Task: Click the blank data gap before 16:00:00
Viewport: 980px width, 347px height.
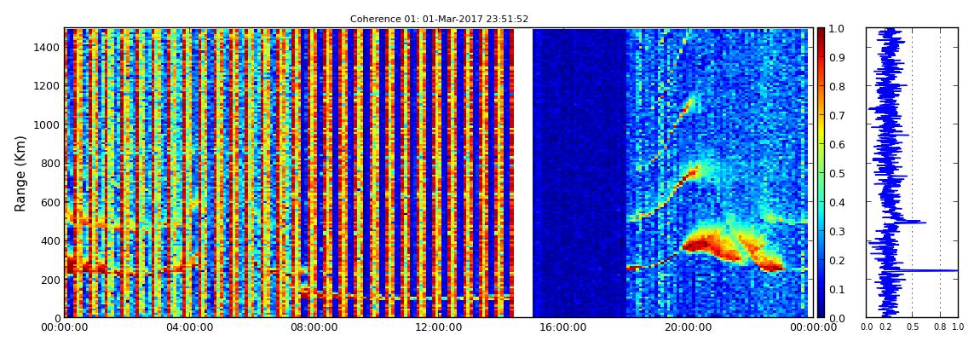Action: click(x=523, y=172)
